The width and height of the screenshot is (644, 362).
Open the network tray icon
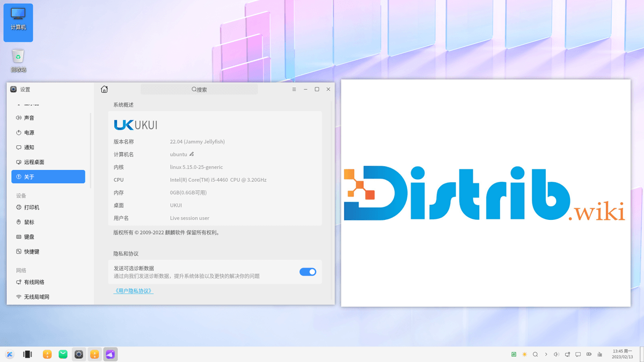[x=567, y=354]
